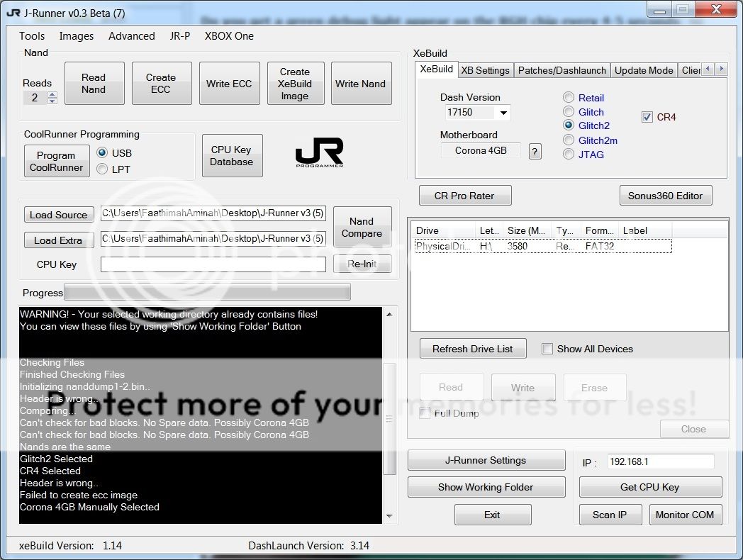
Task: Enable Show All Devices checkbox
Action: 547,349
